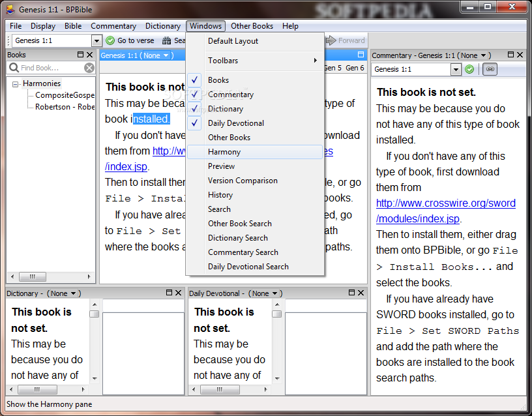Choose Dictionary Search from Windows menu
Image resolution: width=532 pixels, height=416 pixels.
pyautogui.click(x=254, y=238)
